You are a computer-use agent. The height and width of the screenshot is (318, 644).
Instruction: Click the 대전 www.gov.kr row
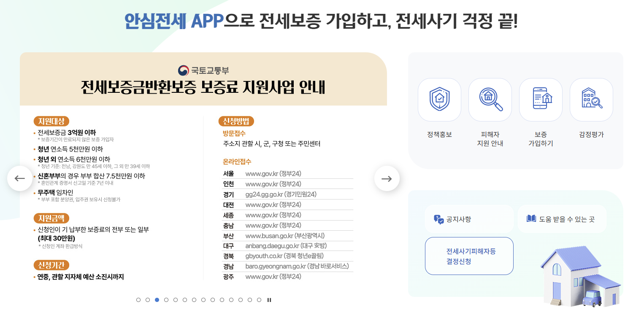(x=288, y=205)
